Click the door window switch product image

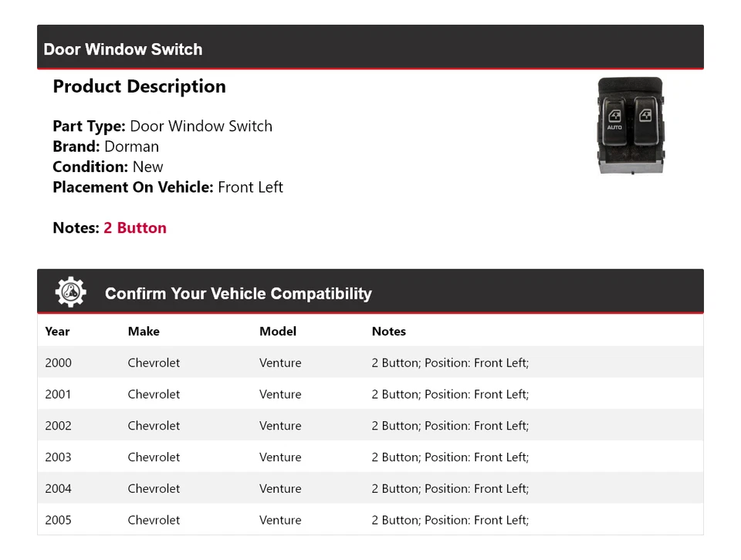(x=631, y=126)
